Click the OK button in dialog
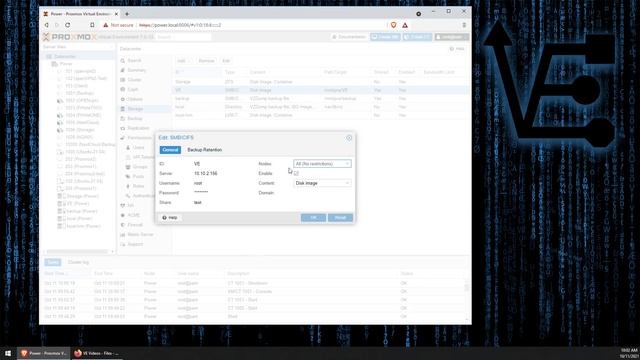 tap(313, 218)
